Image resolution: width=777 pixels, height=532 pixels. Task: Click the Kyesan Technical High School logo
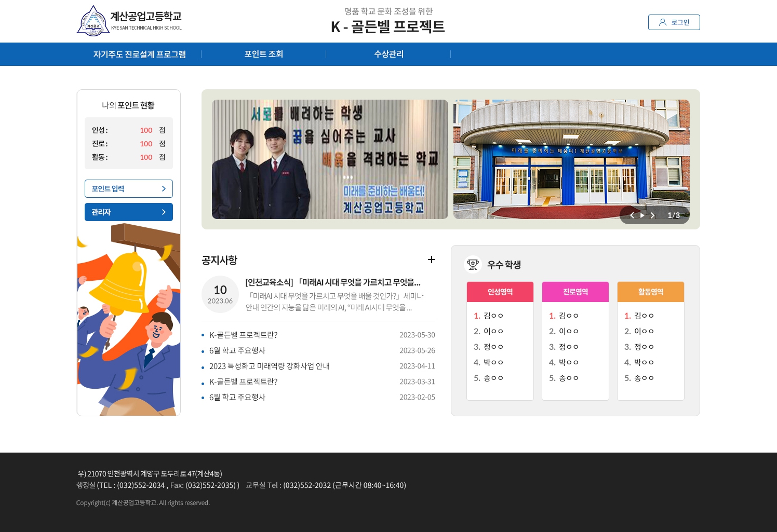[x=129, y=21]
